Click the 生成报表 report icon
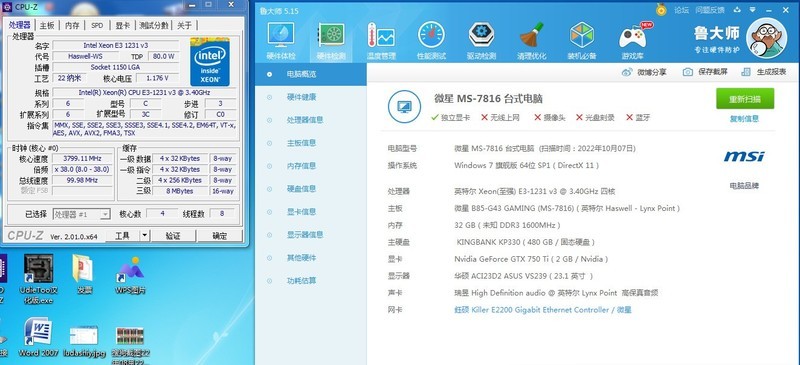Viewport: 800px width, 365px height. [746, 72]
